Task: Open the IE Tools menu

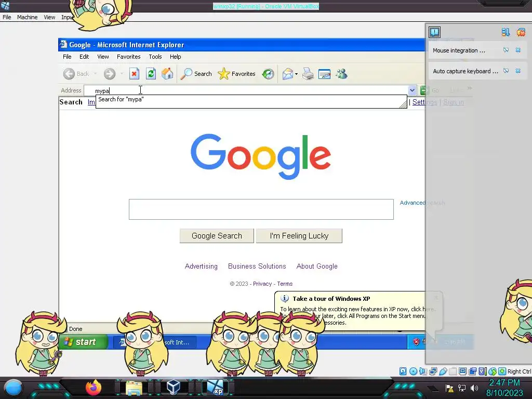Action: [x=155, y=57]
